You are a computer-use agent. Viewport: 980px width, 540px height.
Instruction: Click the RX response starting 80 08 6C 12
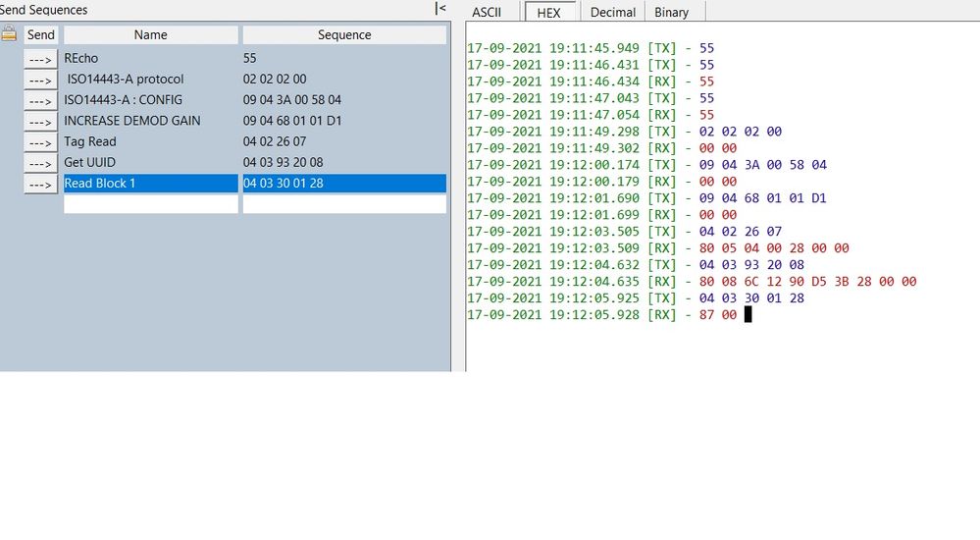pos(807,282)
